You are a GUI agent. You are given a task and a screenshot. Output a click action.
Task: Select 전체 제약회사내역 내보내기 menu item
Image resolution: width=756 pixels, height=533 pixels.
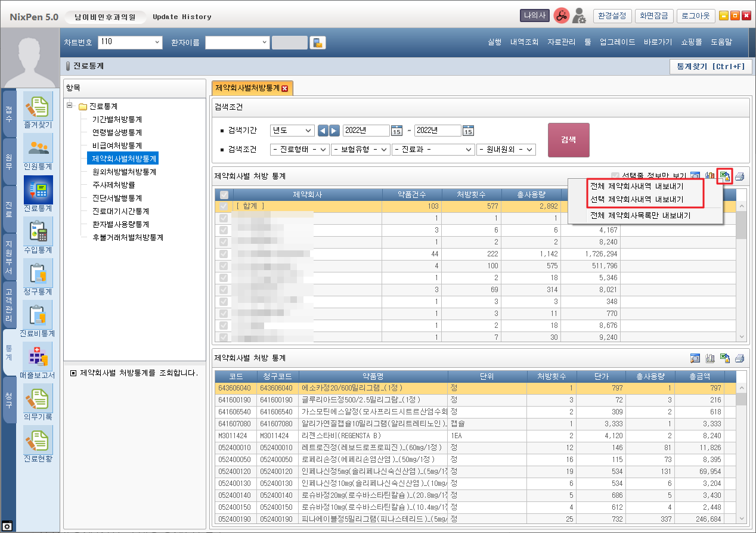click(636, 186)
